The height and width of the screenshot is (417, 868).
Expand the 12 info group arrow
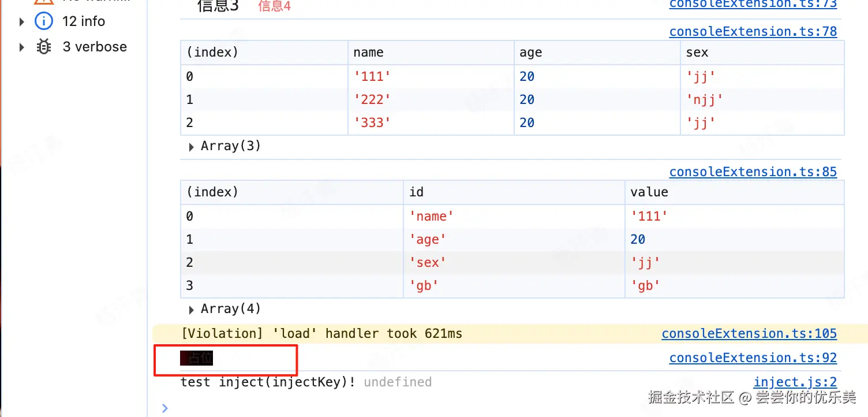coord(22,22)
